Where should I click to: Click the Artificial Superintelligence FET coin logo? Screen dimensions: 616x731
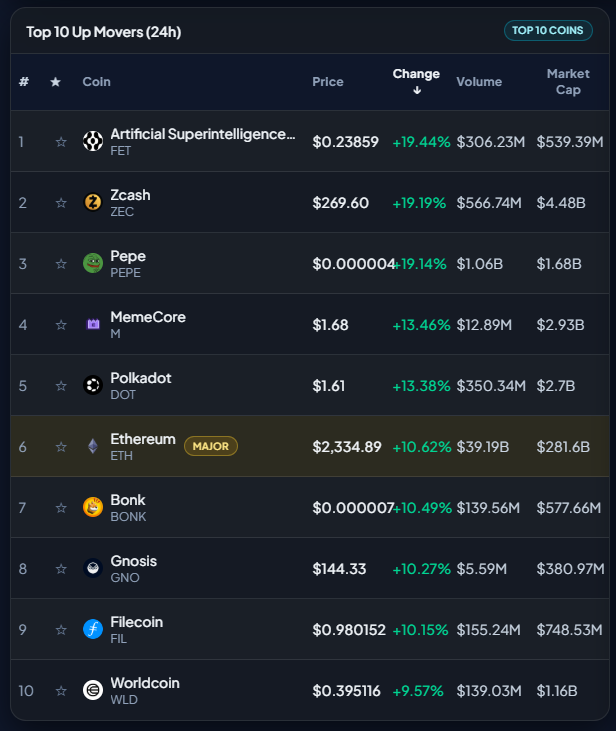(x=93, y=141)
